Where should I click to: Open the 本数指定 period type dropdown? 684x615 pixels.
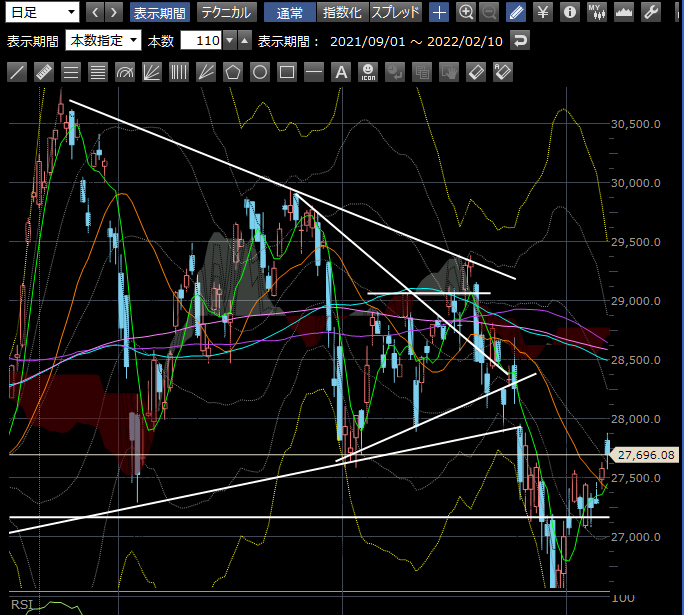tap(103, 41)
